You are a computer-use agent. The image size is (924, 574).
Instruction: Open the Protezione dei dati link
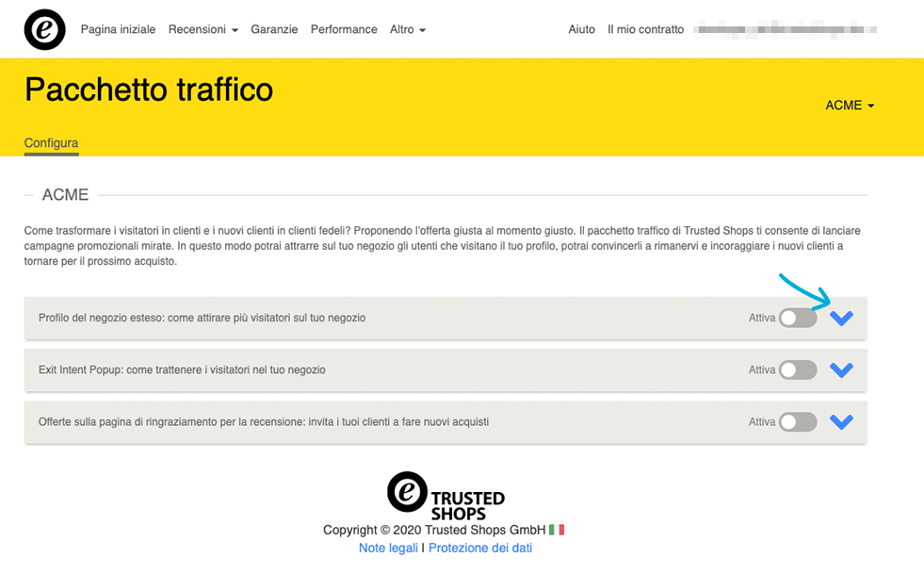pyautogui.click(x=480, y=548)
